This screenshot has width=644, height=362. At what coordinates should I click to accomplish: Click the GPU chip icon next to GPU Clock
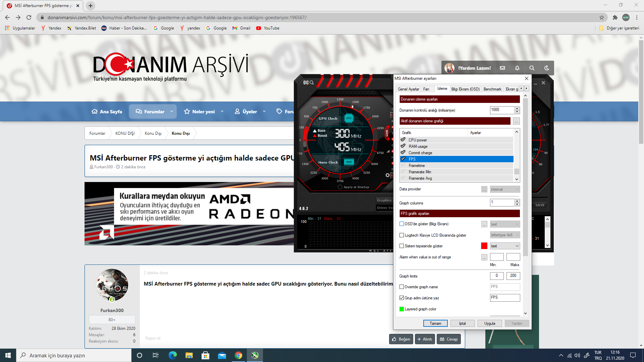click(x=349, y=118)
